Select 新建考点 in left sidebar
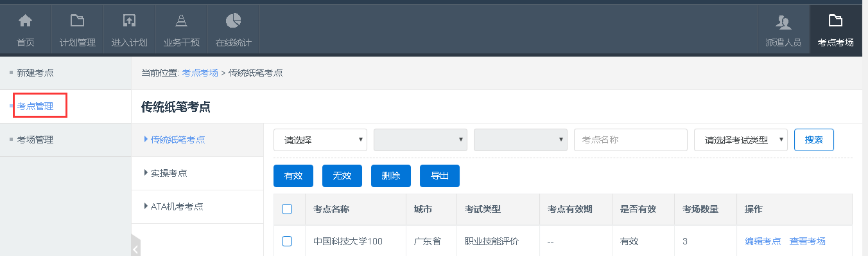 pos(35,73)
